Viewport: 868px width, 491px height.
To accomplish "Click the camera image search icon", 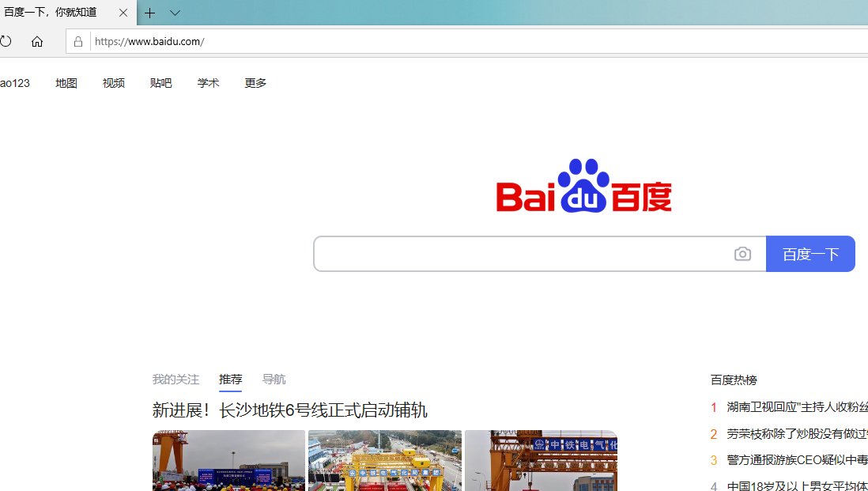I will 742,254.
